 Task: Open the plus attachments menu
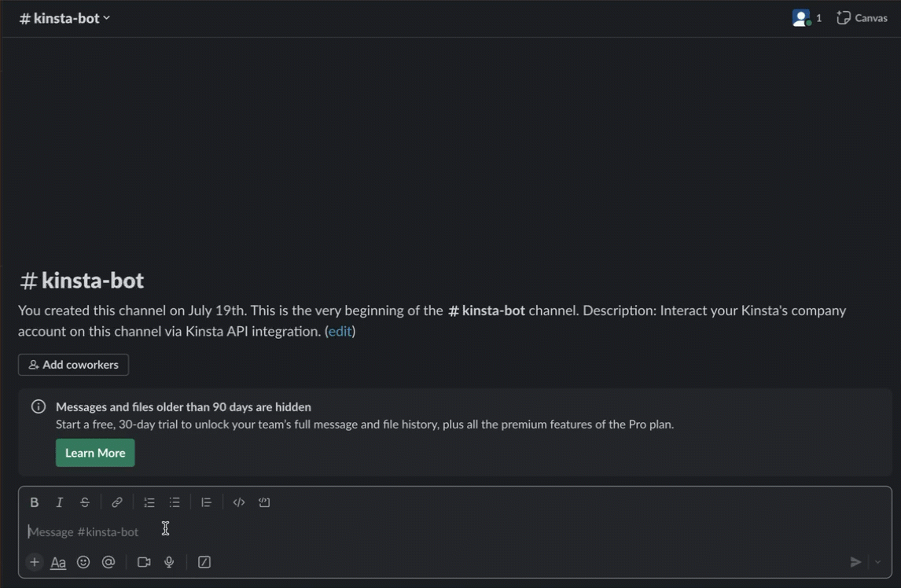(34, 562)
